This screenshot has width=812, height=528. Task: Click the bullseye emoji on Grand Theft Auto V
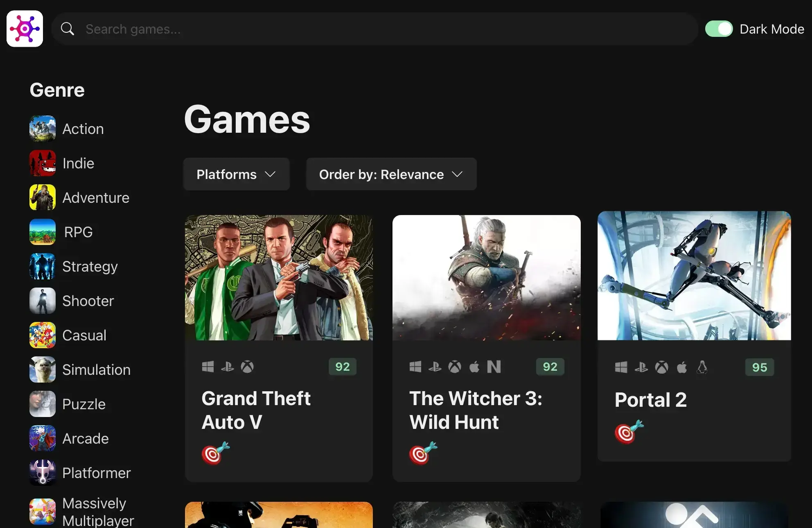(x=216, y=453)
